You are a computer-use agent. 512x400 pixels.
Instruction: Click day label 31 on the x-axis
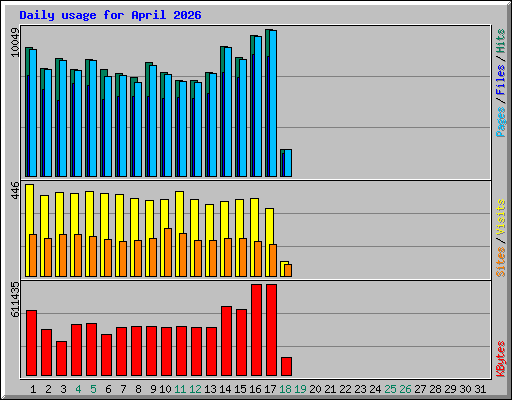click(x=480, y=389)
